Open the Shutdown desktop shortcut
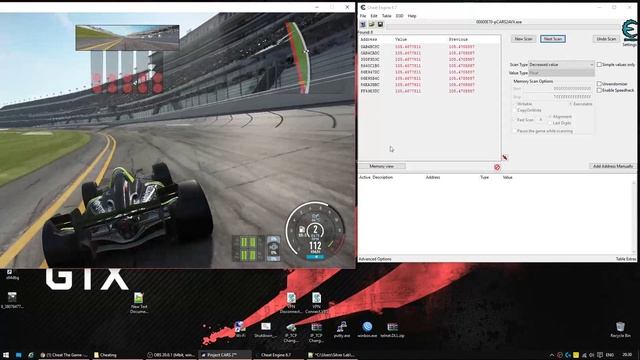The width and height of the screenshot is (640, 360). coord(266,330)
